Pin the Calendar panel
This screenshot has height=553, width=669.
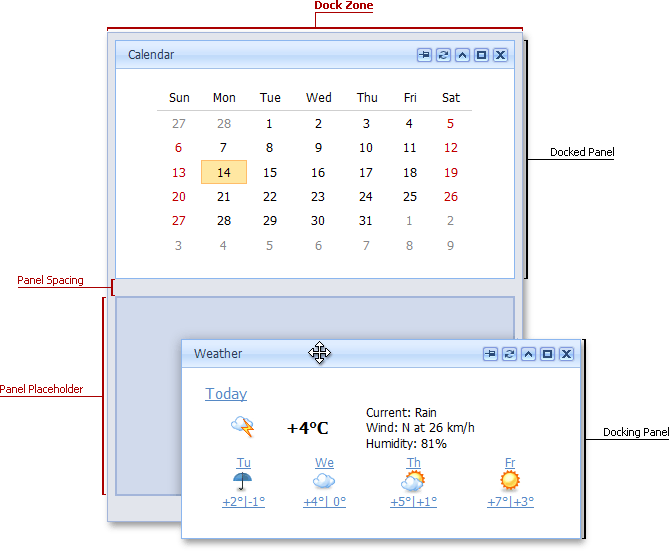coord(424,55)
